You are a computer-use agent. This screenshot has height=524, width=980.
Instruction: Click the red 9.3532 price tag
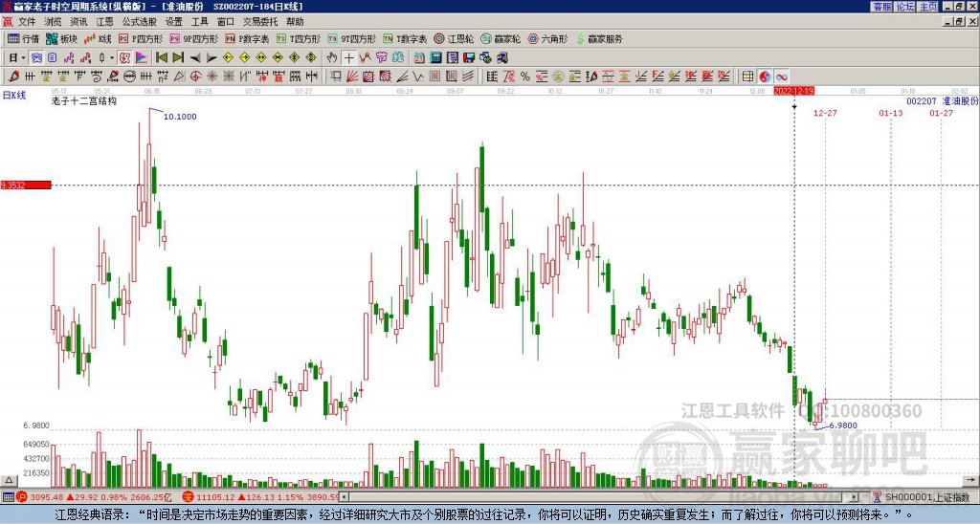click(x=26, y=185)
